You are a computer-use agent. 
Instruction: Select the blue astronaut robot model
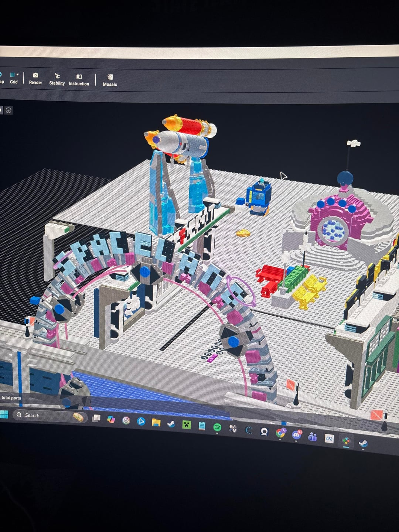(x=259, y=196)
